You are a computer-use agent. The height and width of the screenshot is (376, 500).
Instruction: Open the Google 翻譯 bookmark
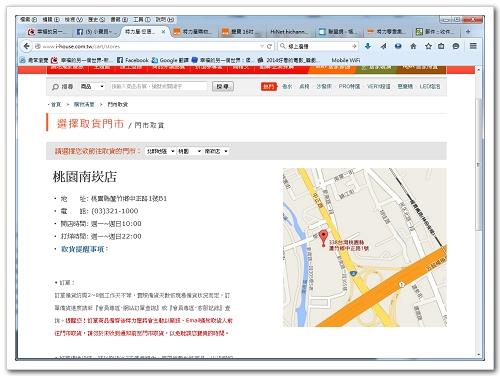coord(170,60)
